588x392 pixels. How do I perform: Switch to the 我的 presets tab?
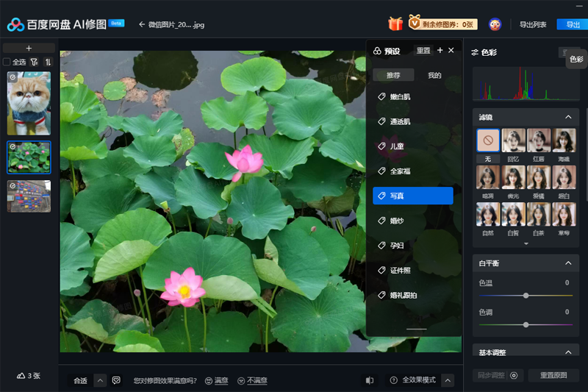click(434, 75)
